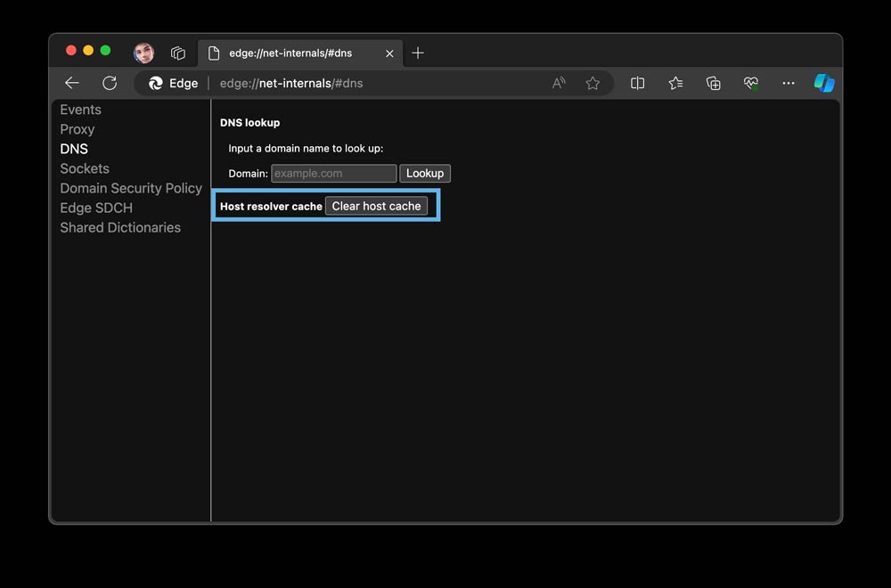Image resolution: width=891 pixels, height=588 pixels.
Task: Open Settings and more ellipsis menu
Action: coord(789,83)
